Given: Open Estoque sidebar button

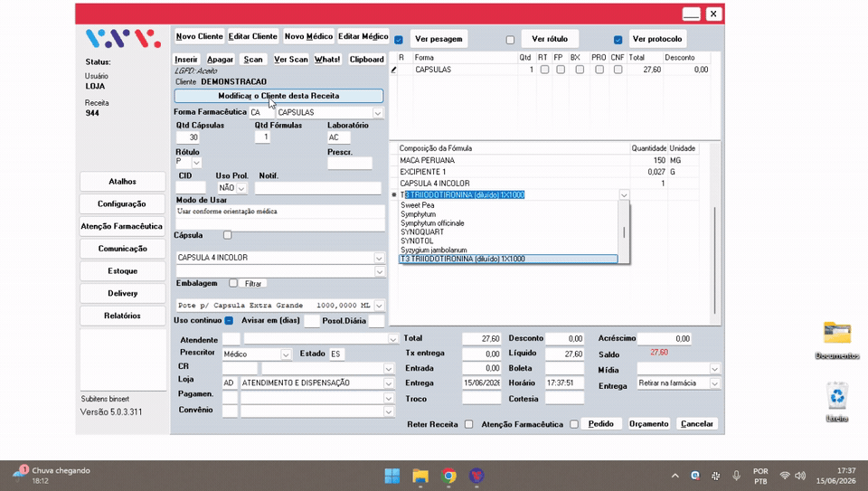Looking at the screenshot, I should click(x=122, y=271).
